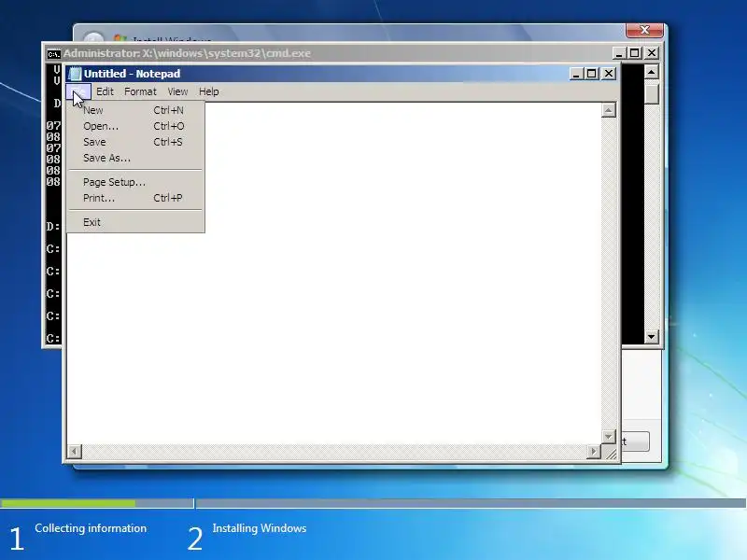This screenshot has height=560, width=747.
Task: Click the Install Windows back arrow button
Action: tap(93, 38)
